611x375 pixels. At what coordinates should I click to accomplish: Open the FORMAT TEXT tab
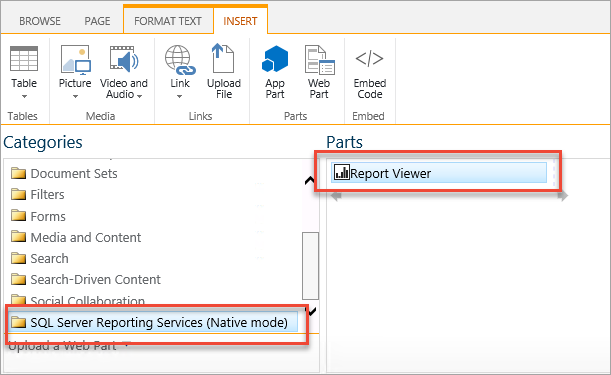pos(168,21)
